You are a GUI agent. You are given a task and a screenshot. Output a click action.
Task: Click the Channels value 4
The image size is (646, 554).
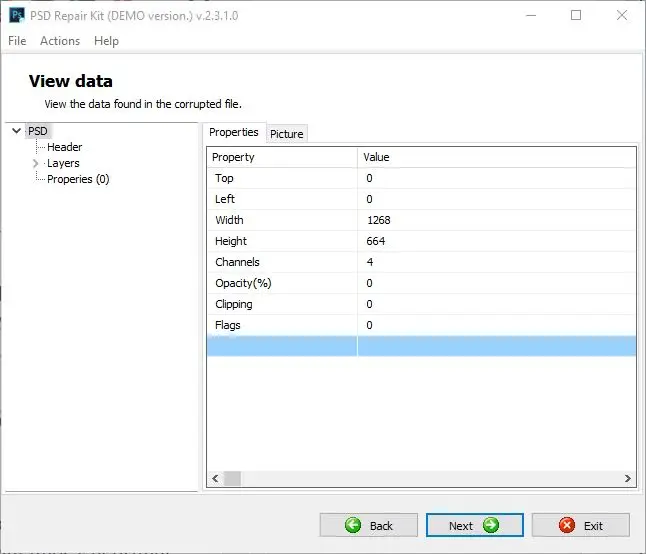370,262
